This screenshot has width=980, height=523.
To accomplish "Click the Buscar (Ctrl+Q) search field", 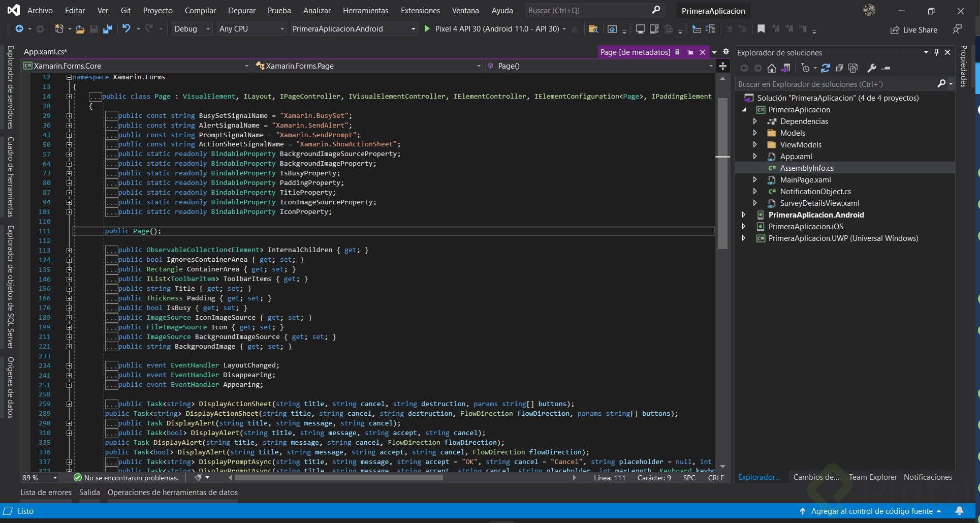I will [589, 10].
